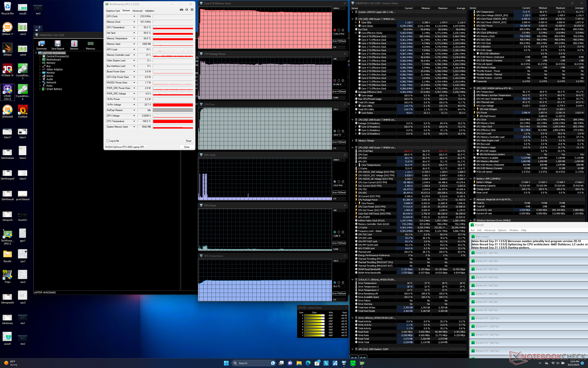Click HWiNFO Sensors thermometer icon

[74, 45]
